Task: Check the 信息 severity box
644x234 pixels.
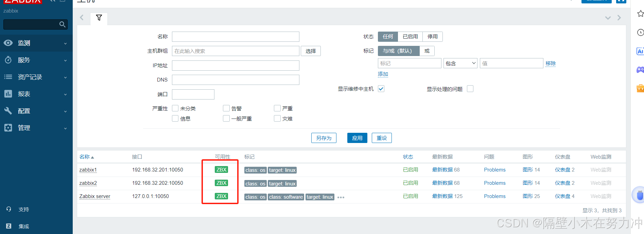Action: 175,119
